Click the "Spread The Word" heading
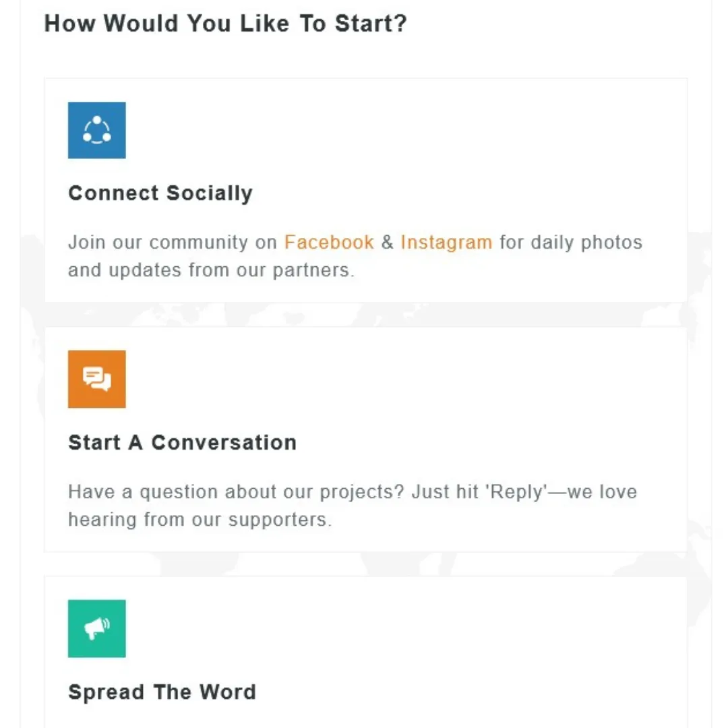Screen dimensions: 728x728 tap(162, 692)
